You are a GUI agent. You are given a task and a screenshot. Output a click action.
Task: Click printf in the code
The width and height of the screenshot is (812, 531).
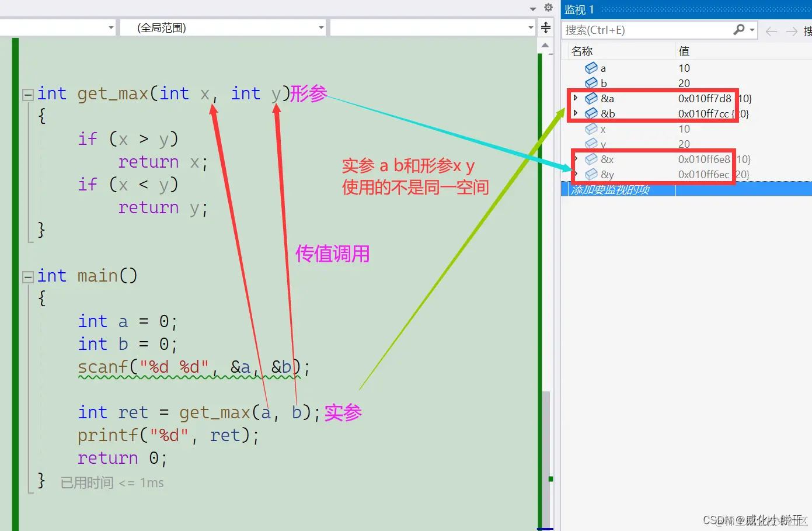[x=108, y=435]
